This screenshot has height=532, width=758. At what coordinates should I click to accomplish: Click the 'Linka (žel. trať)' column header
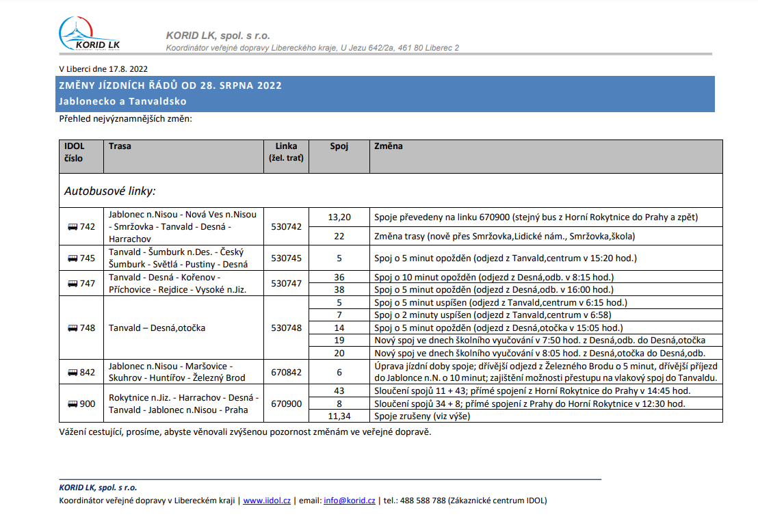click(286, 157)
